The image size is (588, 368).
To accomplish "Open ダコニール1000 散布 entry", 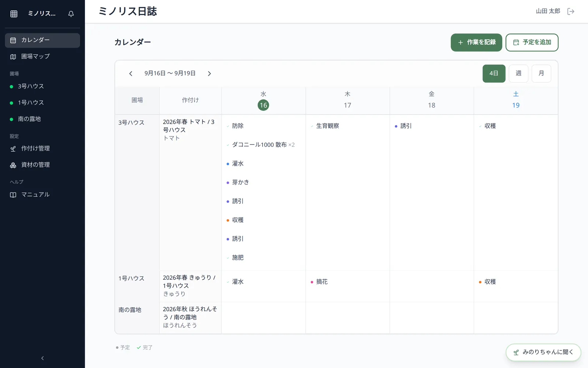I will click(x=263, y=145).
